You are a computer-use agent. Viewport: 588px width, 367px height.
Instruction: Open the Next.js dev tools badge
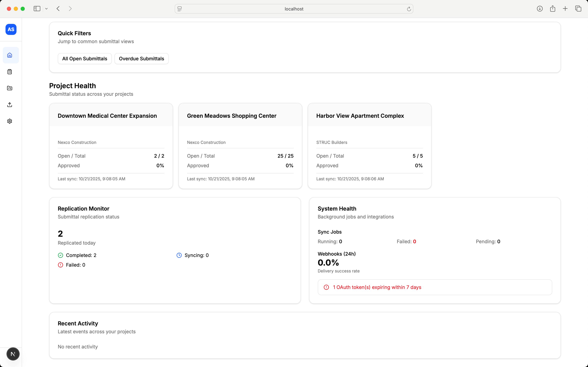coord(13,354)
